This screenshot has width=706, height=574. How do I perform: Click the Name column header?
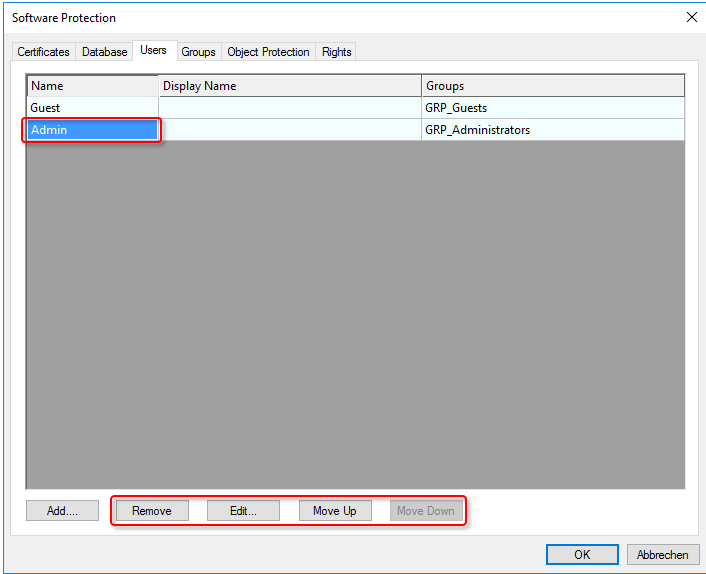pyautogui.click(x=93, y=86)
